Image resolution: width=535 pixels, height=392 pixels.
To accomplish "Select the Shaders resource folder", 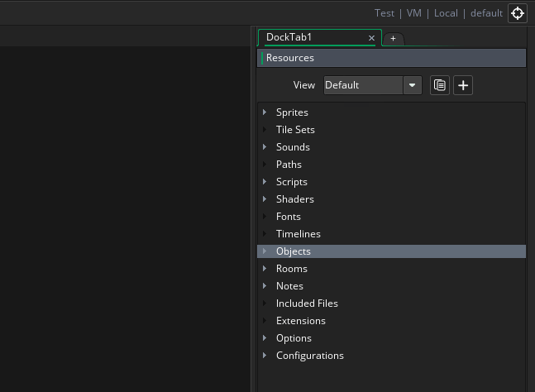I will [294, 199].
